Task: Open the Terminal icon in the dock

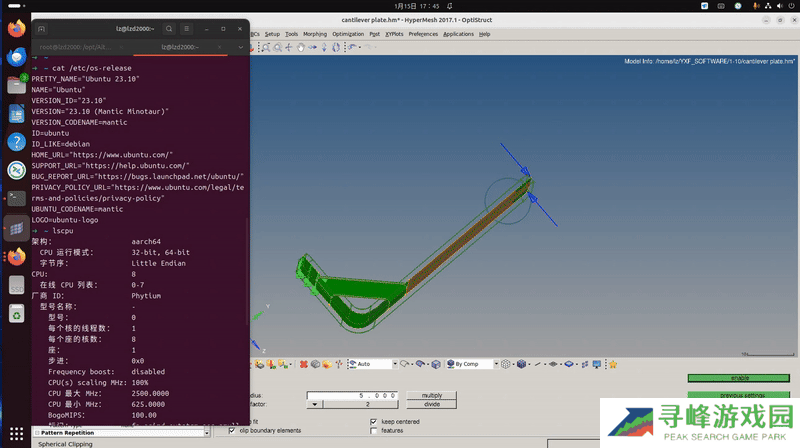Action: [x=16, y=198]
